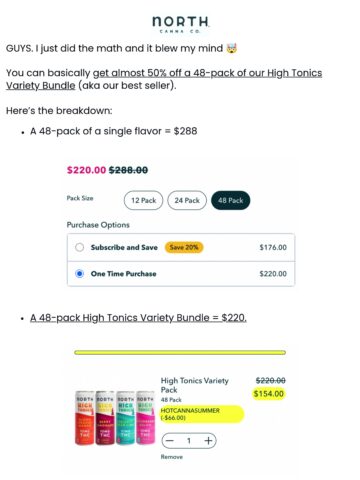This screenshot has height=480, width=360.
Task: Select the 12 Pack size option
Action: tap(143, 200)
